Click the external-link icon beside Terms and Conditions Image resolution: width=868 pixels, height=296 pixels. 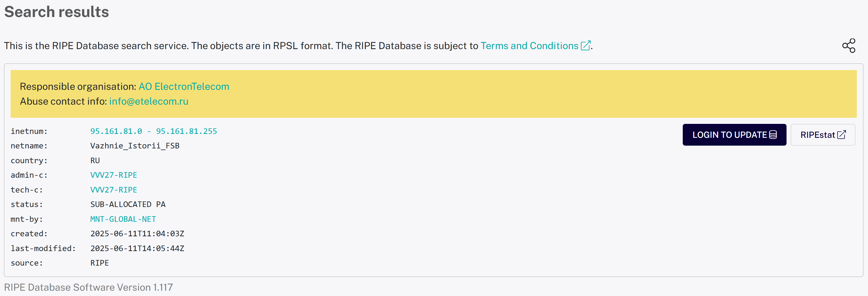pyautogui.click(x=585, y=45)
